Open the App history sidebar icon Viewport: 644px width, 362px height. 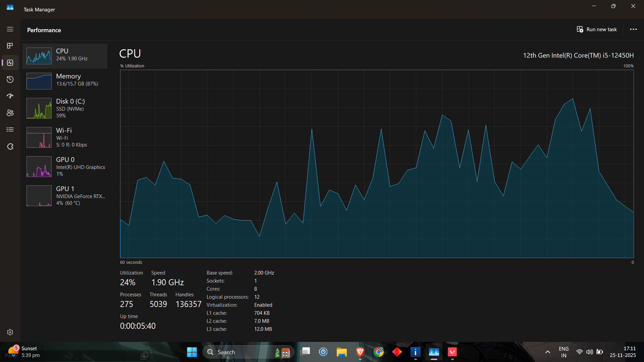(x=10, y=79)
